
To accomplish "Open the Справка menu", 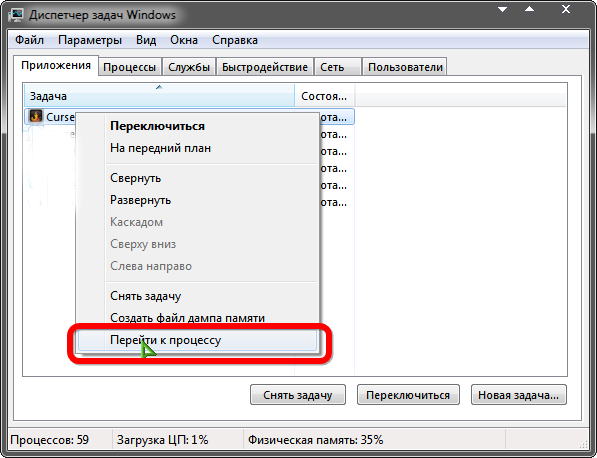I will [235, 40].
